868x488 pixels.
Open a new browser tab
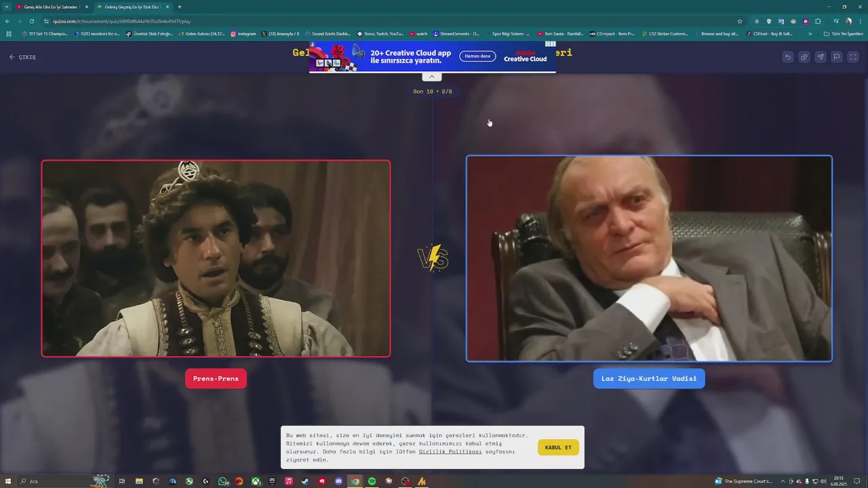click(180, 7)
